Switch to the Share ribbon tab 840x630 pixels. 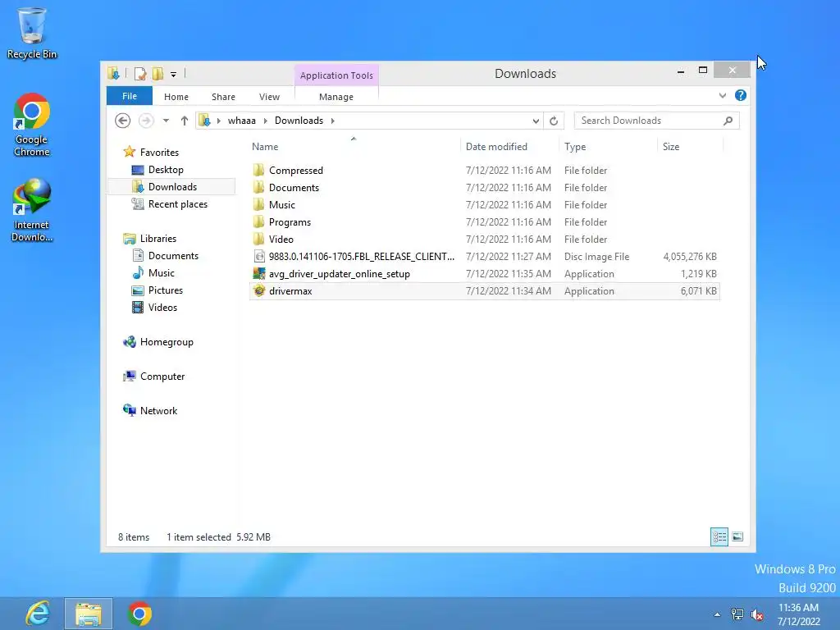(x=223, y=97)
